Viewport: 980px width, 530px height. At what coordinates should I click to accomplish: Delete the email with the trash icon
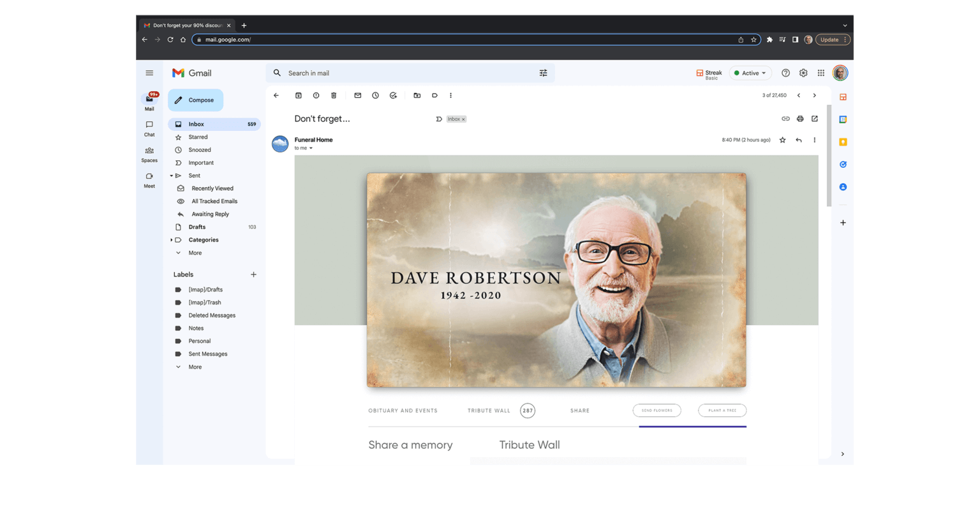tap(334, 96)
